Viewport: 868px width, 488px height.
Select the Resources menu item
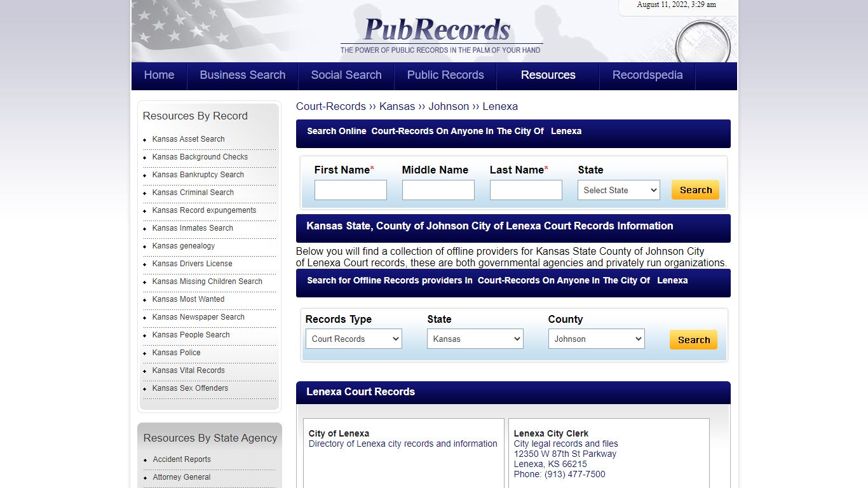click(548, 75)
